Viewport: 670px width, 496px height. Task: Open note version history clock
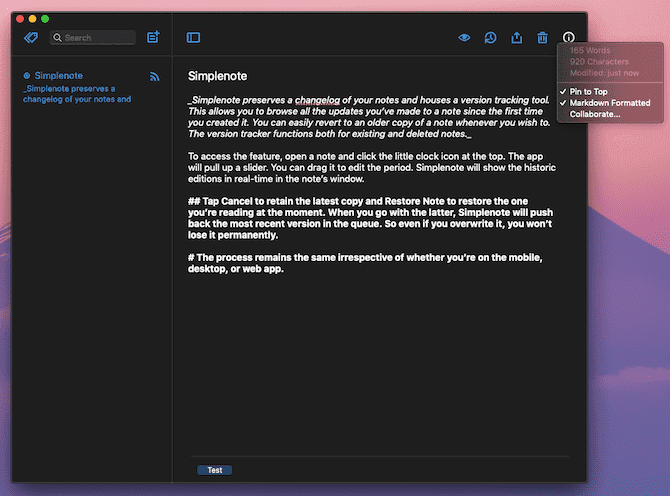[490, 38]
